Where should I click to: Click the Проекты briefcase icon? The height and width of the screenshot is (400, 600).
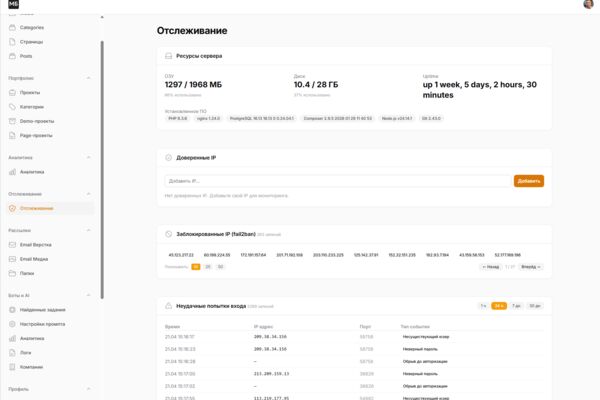[x=12, y=93]
